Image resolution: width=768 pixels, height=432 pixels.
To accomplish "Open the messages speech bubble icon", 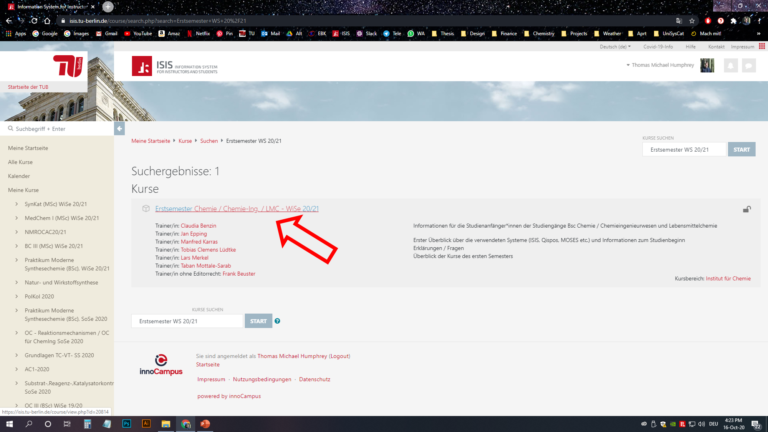I will tap(748, 65).
